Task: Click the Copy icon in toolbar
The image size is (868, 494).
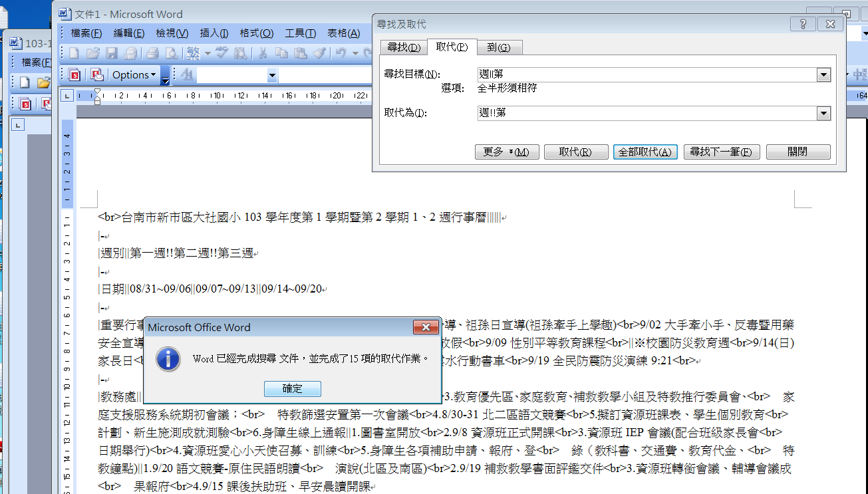Action: click(x=281, y=53)
